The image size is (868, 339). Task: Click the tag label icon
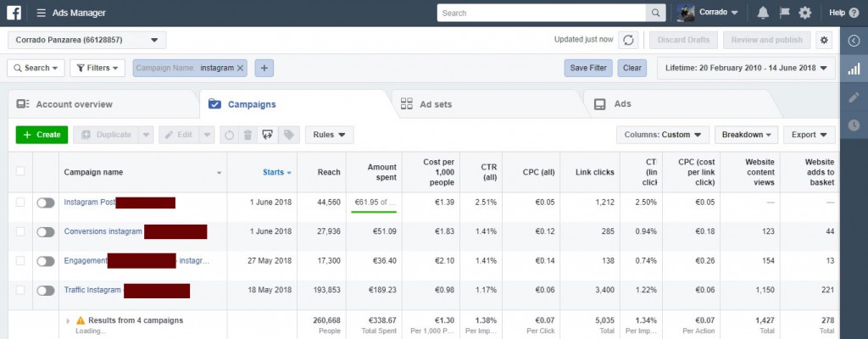[x=288, y=135]
